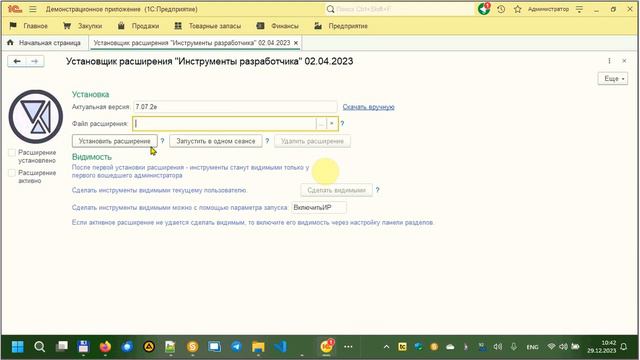Click the help question mark beside Файл расширения

(342, 123)
